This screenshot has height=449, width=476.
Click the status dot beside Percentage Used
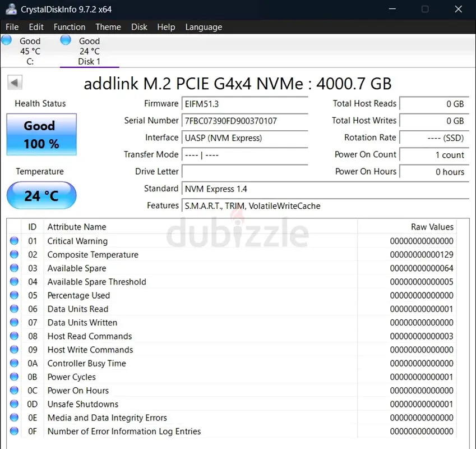14,295
